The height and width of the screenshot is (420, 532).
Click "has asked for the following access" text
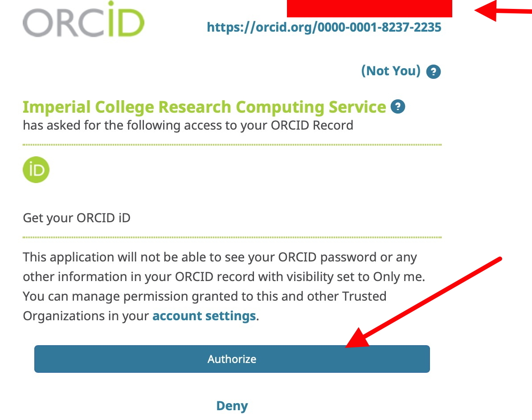click(188, 125)
